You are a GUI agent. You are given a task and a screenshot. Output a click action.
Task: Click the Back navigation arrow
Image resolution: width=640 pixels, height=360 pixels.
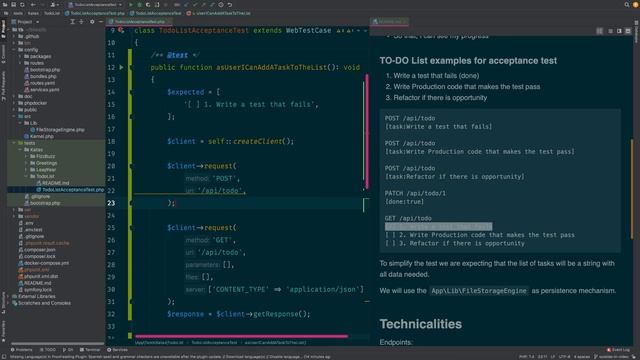click(33, 5)
